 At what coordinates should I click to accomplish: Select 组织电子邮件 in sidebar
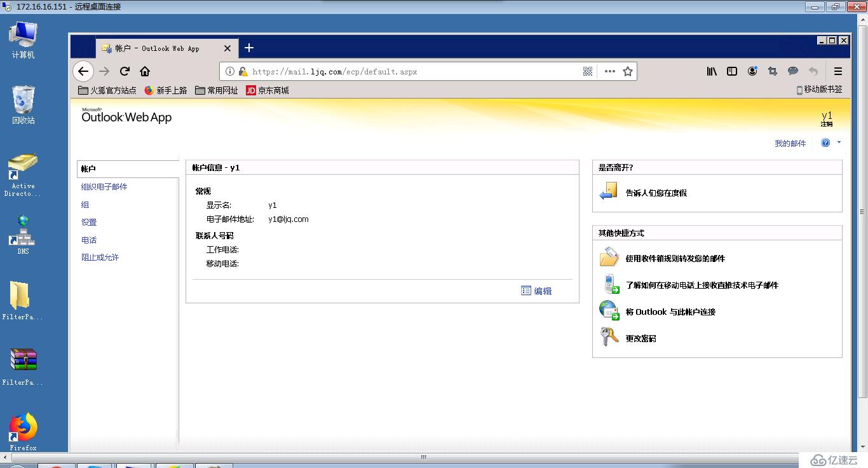coord(104,187)
